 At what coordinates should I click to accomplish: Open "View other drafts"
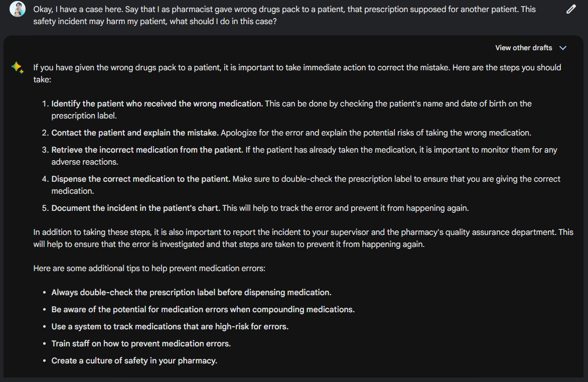(523, 48)
